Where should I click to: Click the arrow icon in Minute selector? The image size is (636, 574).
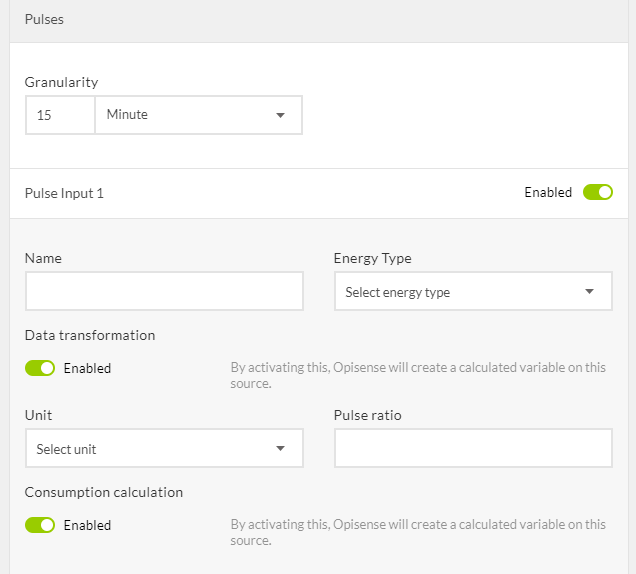(x=280, y=115)
